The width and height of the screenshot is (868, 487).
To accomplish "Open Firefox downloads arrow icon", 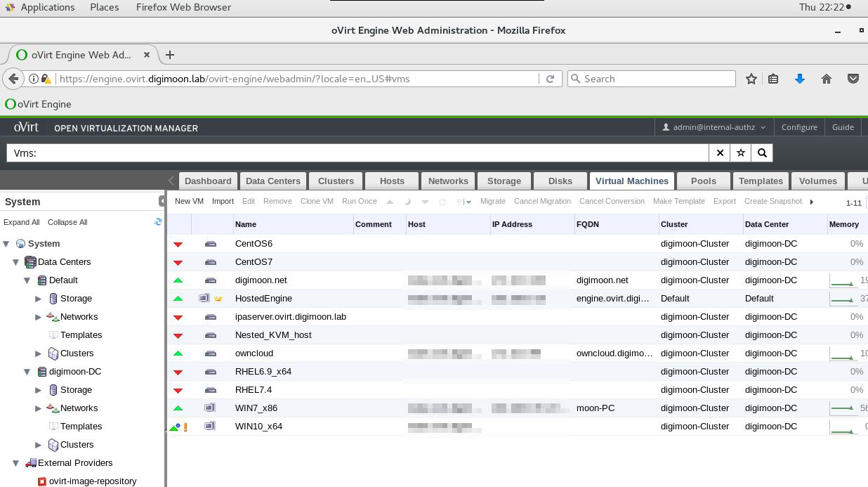I will [799, 79].
